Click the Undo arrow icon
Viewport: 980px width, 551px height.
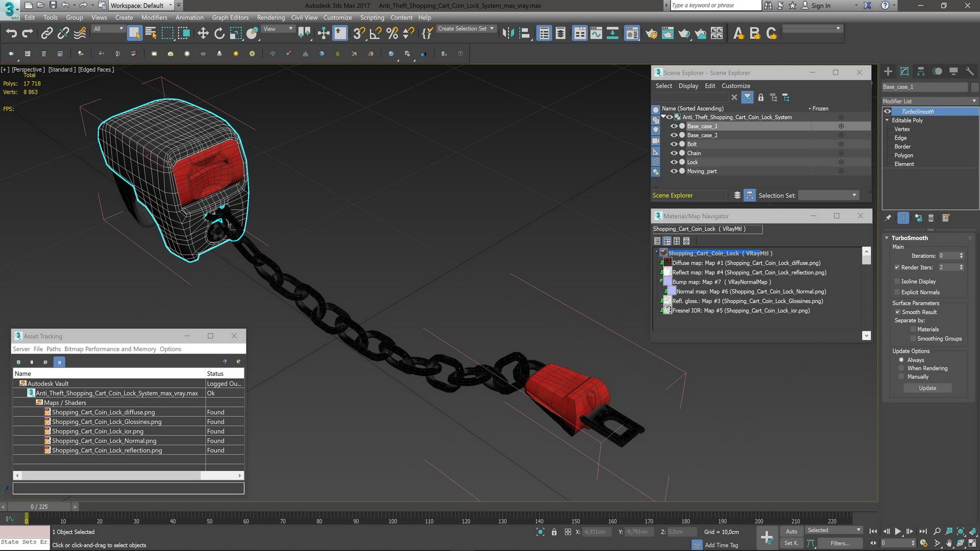click(11, 34)
